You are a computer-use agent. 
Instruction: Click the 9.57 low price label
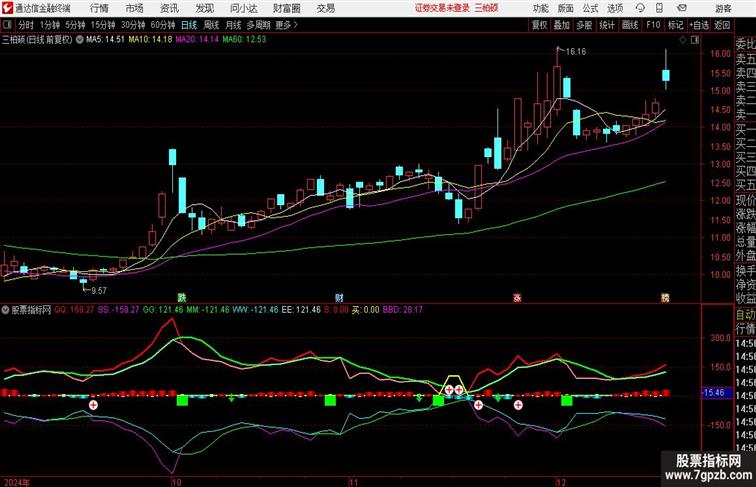tap(99, 290)
